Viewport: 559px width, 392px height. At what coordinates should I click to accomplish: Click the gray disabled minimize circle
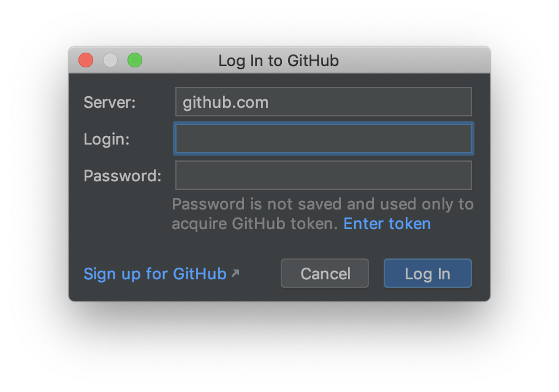tap(110, 60)
